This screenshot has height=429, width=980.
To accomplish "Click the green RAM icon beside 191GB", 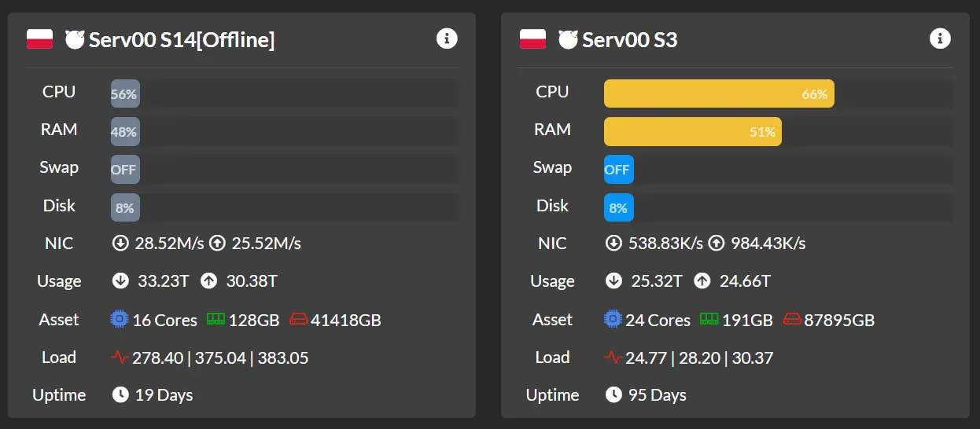I will click(x=709, y=319).
